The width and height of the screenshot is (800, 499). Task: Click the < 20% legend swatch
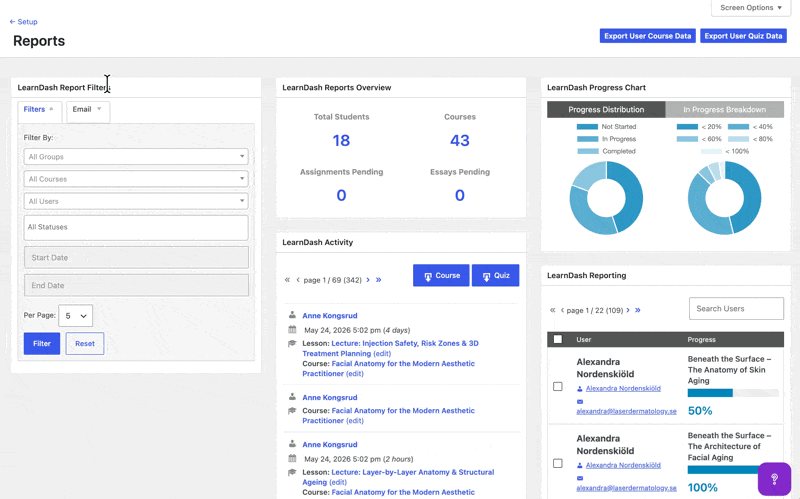click(x=687, y=127)
